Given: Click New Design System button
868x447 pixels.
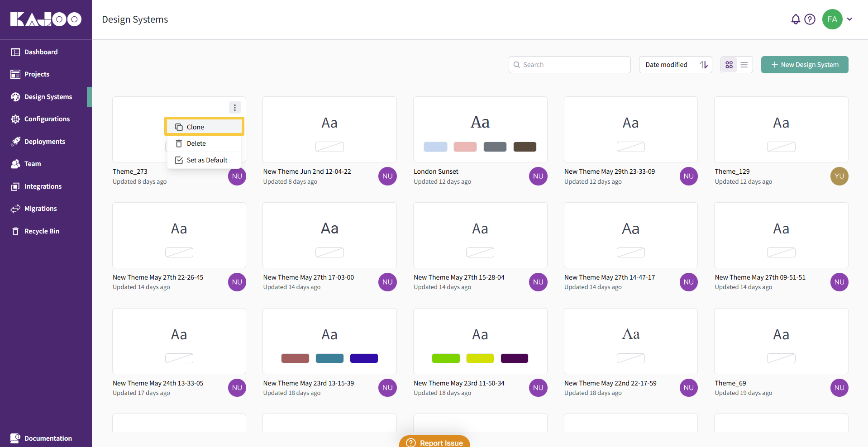Looking at the screenshot, I should (805, 65).
